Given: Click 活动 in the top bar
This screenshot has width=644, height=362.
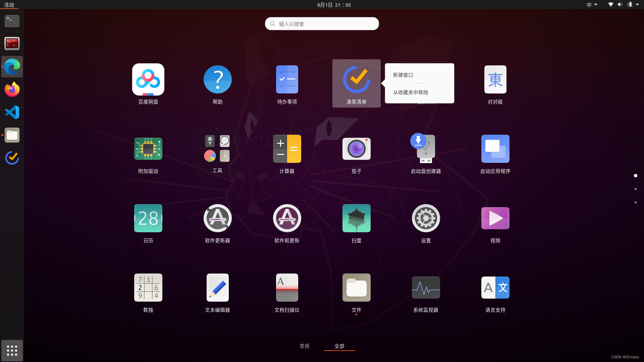Looking at the screenshot, I should coord(9,5).
